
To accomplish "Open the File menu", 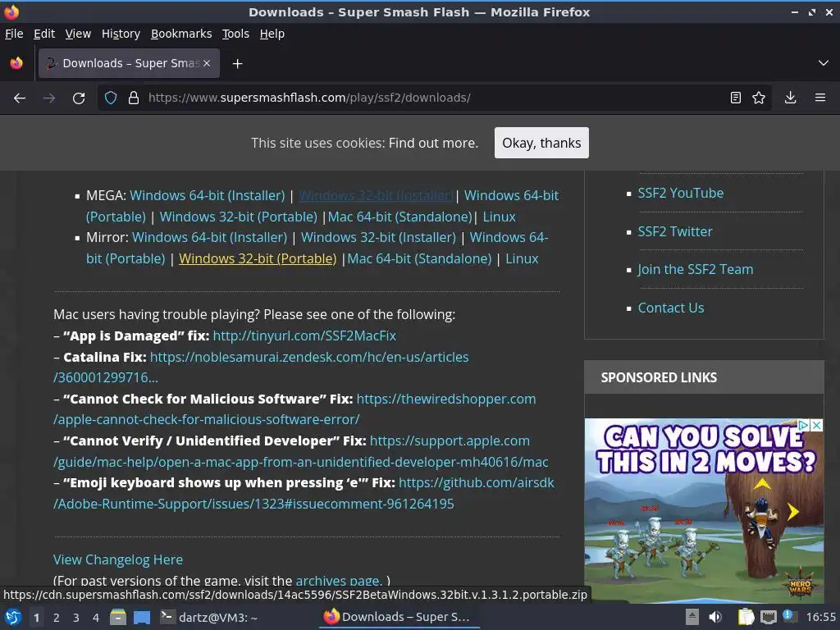I will (14, 34).
